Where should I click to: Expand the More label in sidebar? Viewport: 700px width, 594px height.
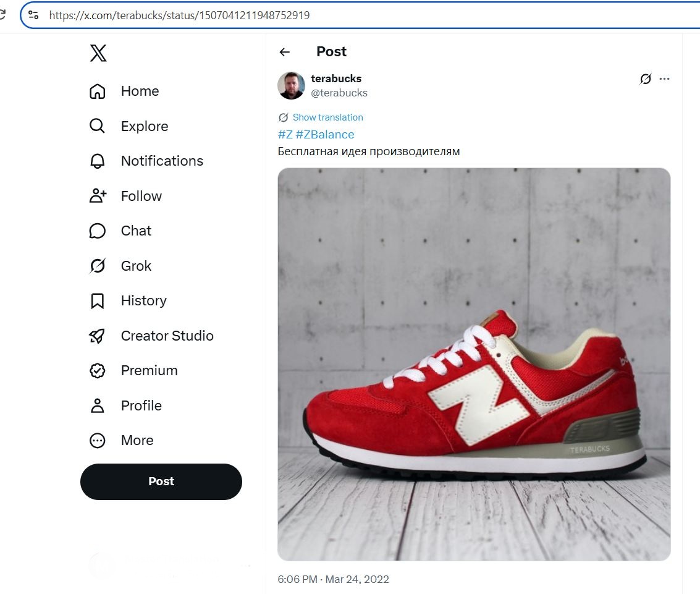[x=137, y=440]
